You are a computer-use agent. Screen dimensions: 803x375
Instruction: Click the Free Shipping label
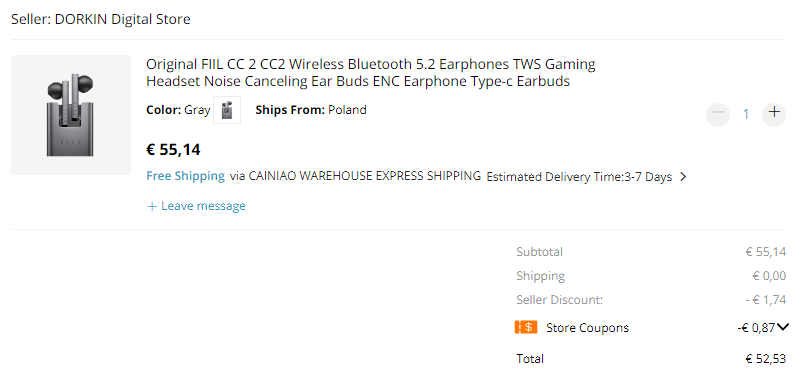coord(185,176)
